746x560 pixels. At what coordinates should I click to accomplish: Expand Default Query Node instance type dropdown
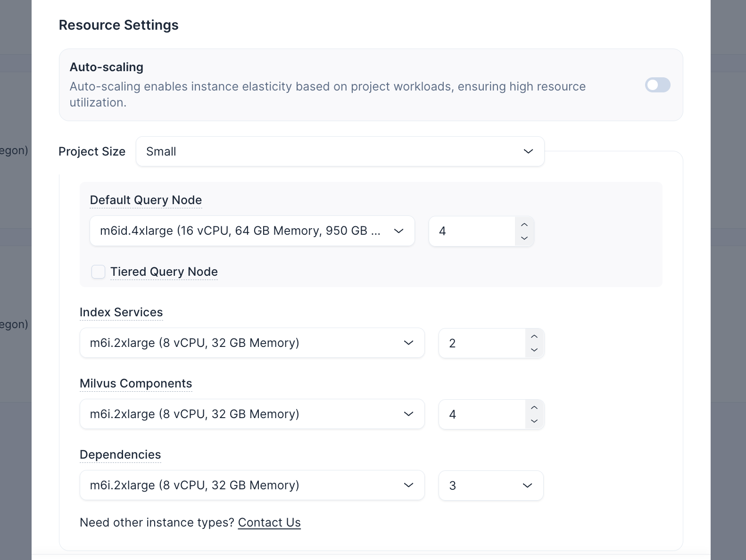pyautogui.click(x=252, y=231)
